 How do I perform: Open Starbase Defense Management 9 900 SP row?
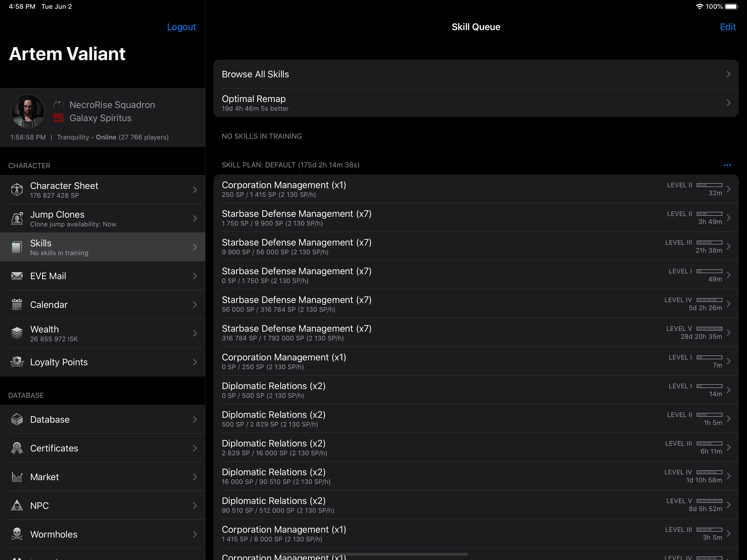click(x=476, y=246)
